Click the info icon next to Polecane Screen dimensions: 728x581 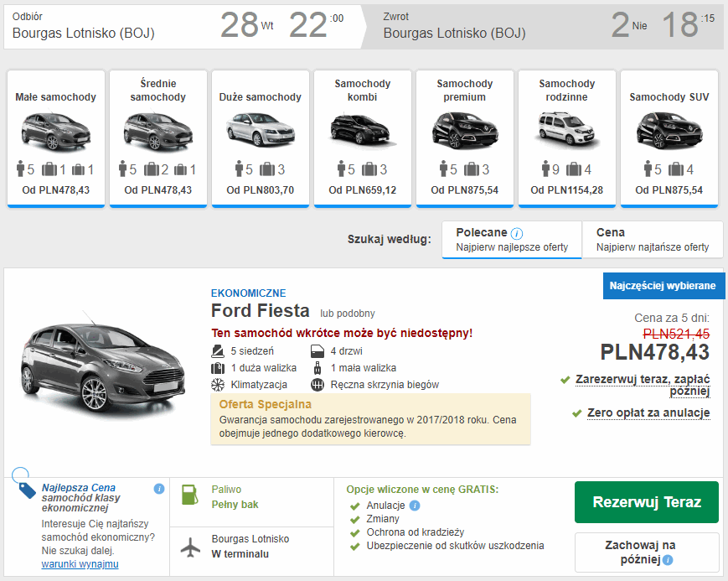pyautogui.click(x=517, y=233)
